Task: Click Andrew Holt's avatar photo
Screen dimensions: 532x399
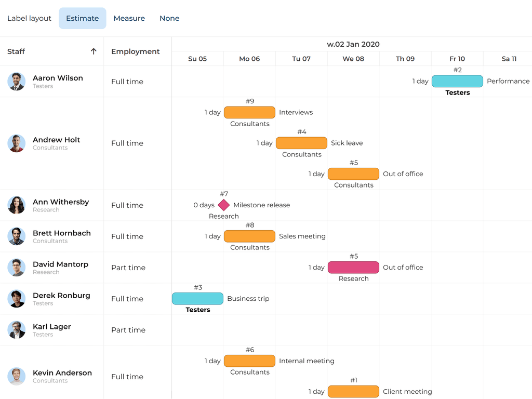Action: point(17,143)
